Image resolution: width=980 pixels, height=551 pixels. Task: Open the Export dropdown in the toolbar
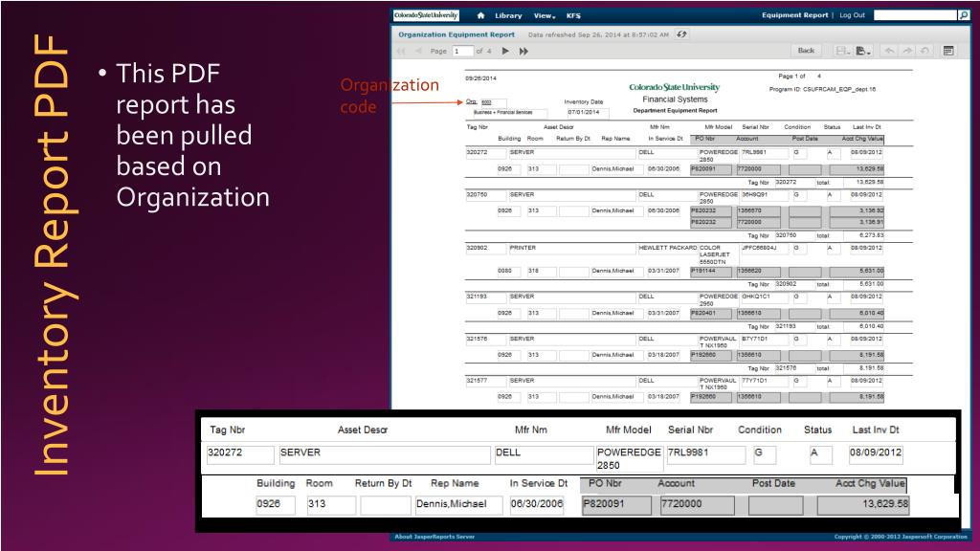point(863,51)
